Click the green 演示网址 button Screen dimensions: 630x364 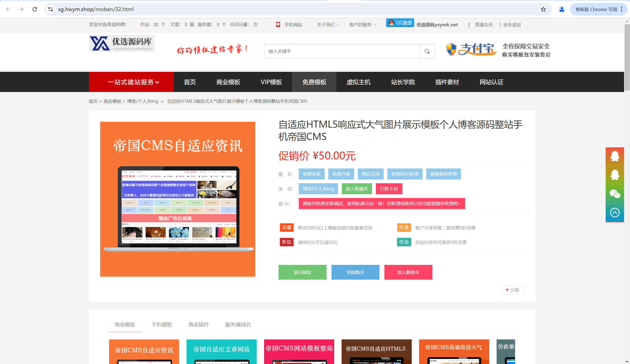point(302,272)
